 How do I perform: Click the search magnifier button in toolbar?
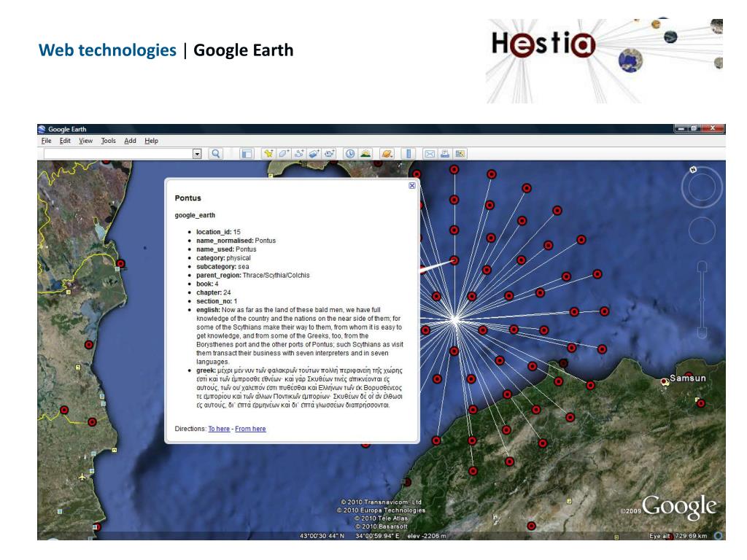(x=216, y=153)
